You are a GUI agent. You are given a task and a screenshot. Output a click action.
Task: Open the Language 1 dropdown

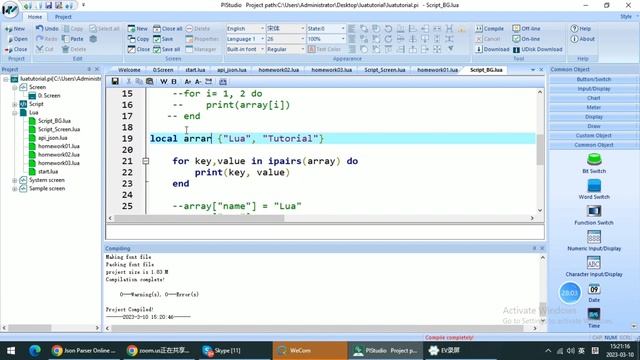245,39
